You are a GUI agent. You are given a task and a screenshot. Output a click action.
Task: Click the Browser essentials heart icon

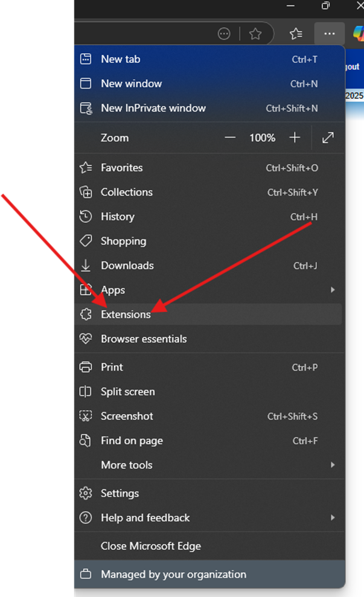[x=86, y=339]
